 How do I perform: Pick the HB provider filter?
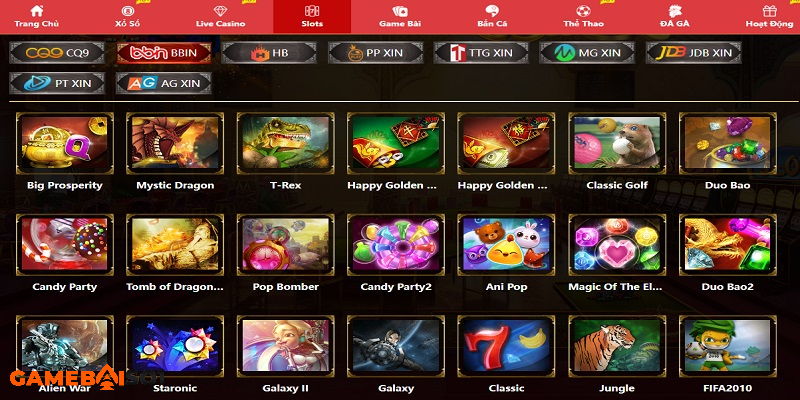269,53
